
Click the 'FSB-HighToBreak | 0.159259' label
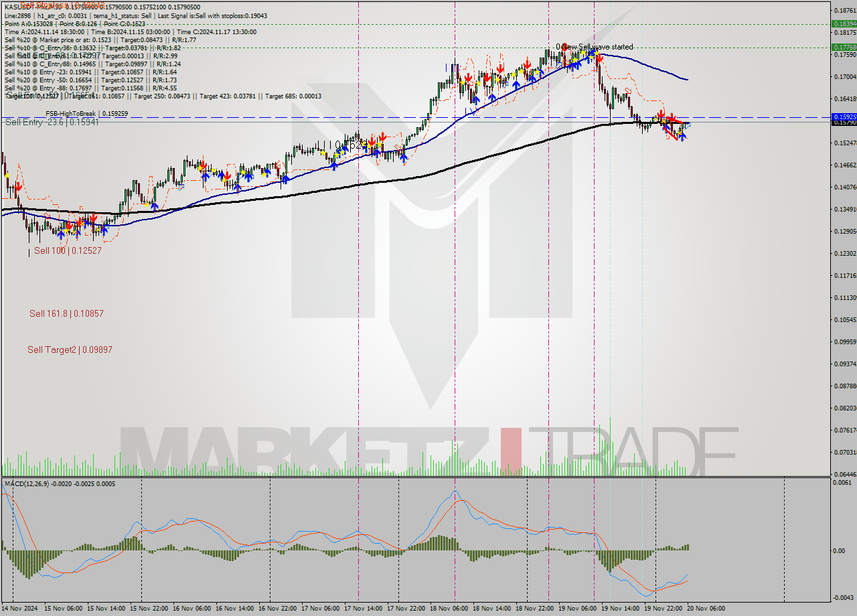pos(86,114)
